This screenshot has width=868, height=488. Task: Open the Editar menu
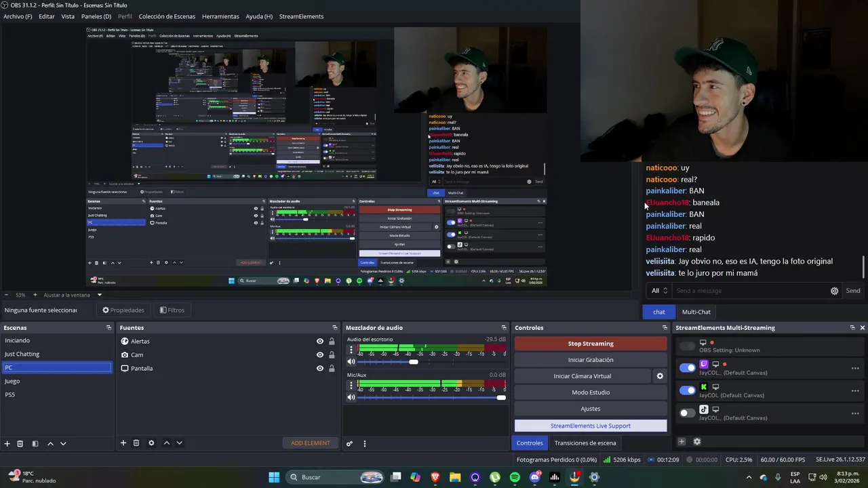[x=47, y=16]
